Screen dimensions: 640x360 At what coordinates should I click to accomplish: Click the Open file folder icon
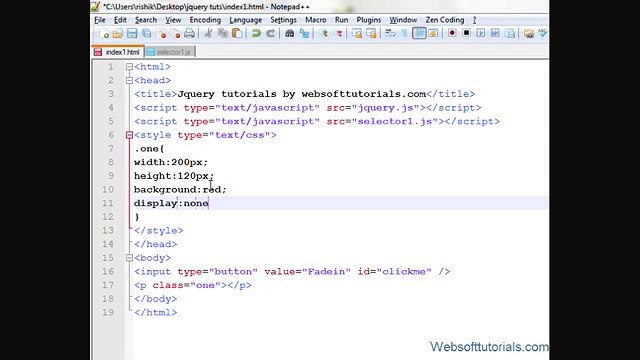point(118,33)
